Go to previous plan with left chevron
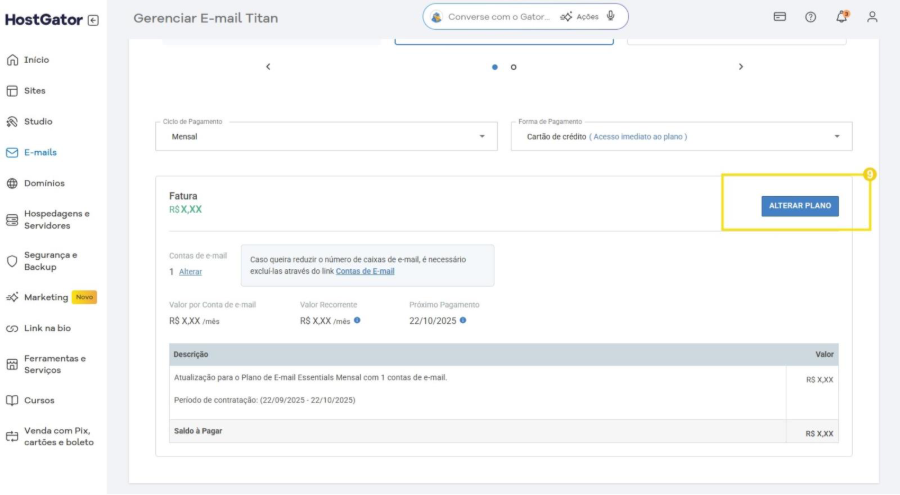900x495 pixels. (x=268, y=67)
